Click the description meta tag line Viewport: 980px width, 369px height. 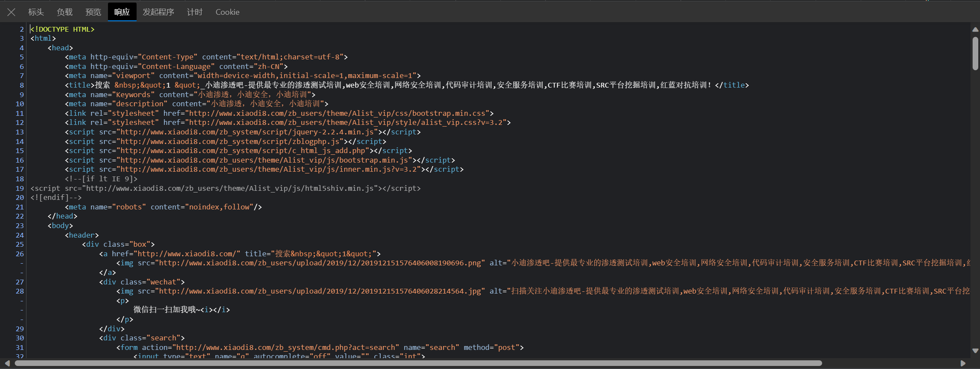coord(197,104)
